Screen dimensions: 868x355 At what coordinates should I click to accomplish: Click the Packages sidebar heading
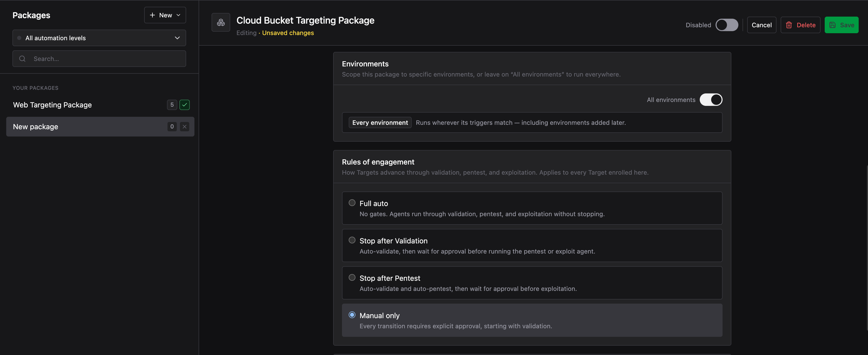31,16
